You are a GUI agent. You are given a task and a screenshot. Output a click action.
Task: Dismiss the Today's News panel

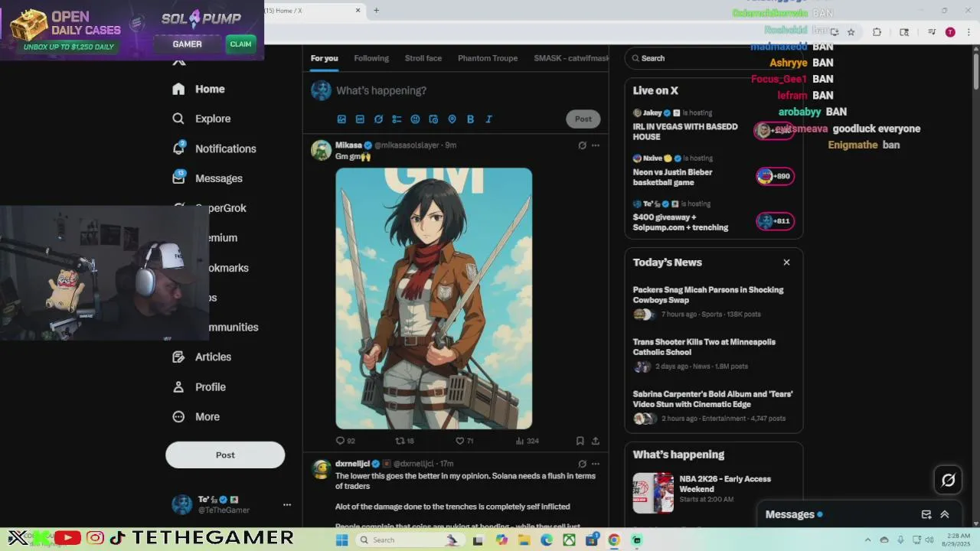[x=786, y=262]
